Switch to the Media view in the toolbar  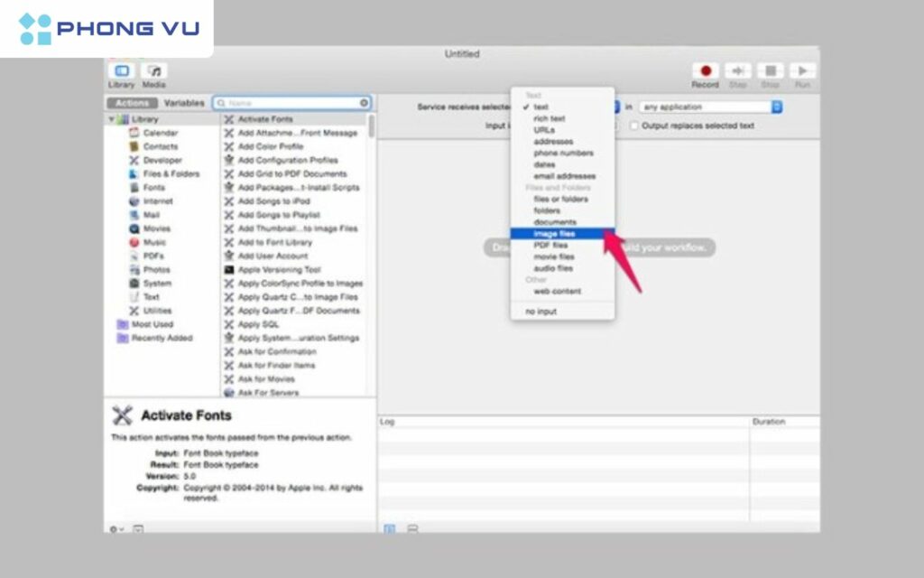point(152,71)
